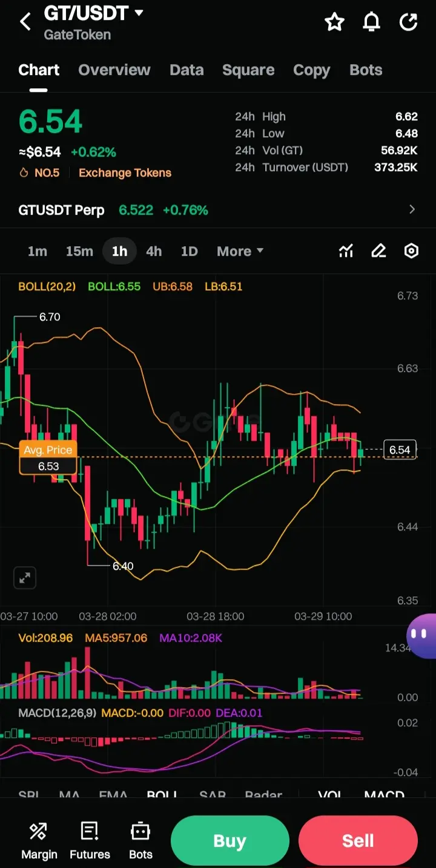Tap UB:6.58 upper band label
Viewport: 436px width, 868px height.
pyautogui.click(x=173, y=287)
